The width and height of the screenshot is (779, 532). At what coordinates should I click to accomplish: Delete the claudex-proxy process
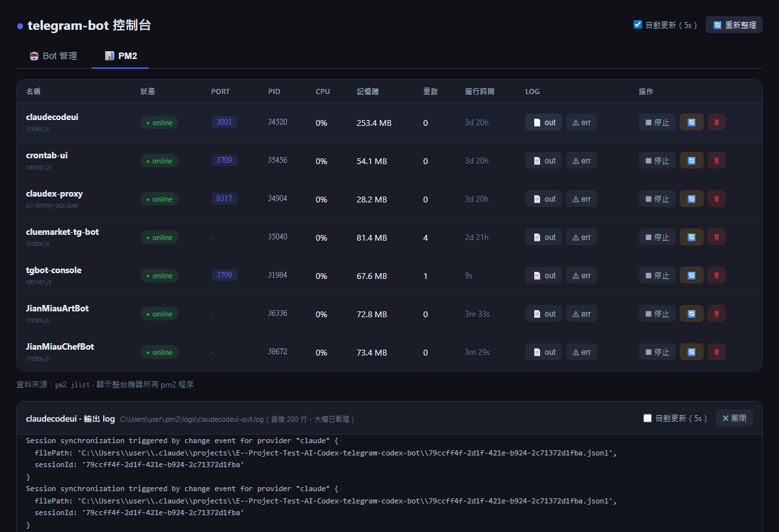click(717, 199)
